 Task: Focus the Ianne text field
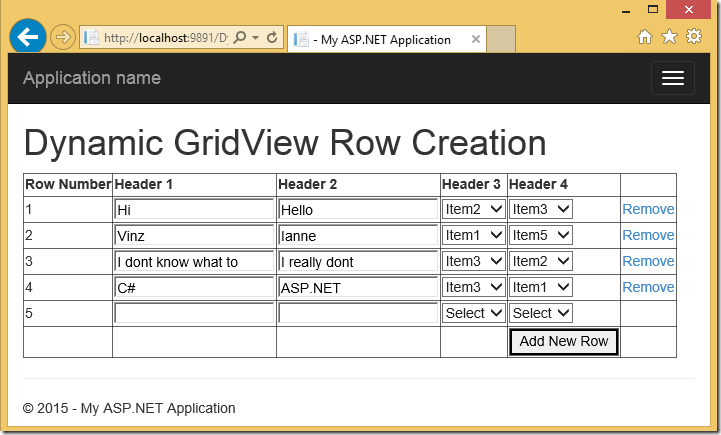[x=358, y=235]
